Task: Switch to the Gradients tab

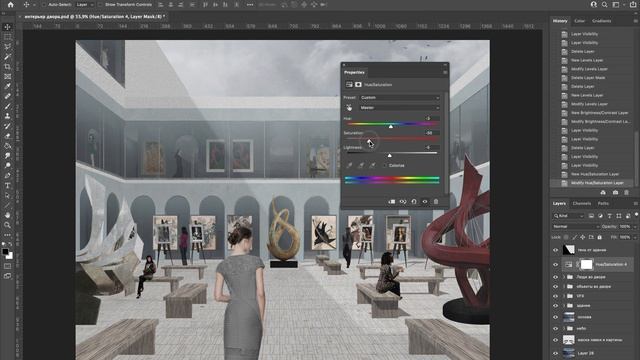Action: (x=602, y=21)
